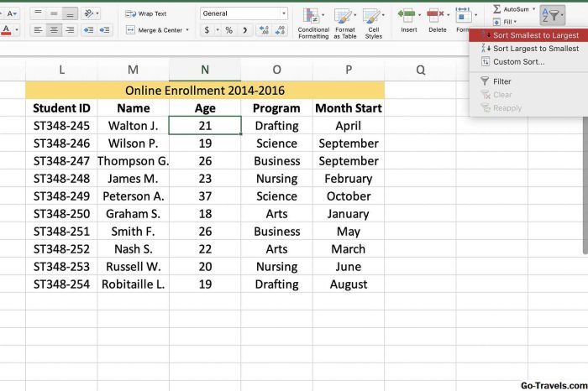Click the decrease font size button

[12, 14]
